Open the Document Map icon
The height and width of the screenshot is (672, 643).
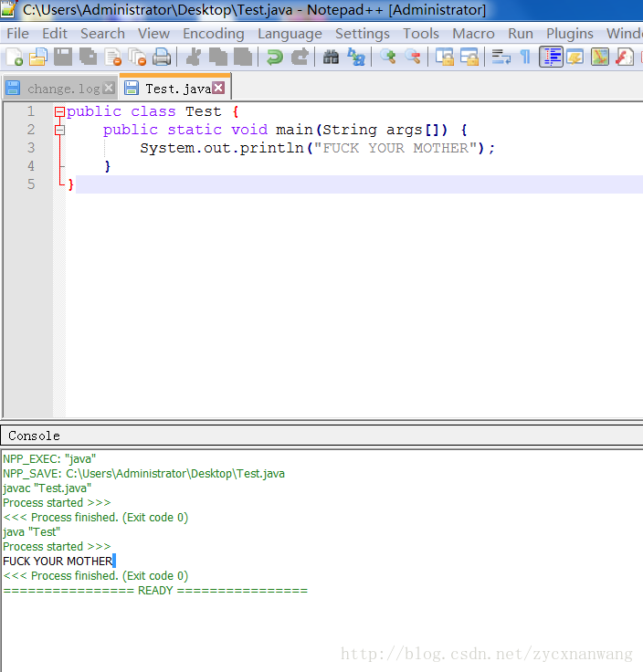click(x=600, y=57)
